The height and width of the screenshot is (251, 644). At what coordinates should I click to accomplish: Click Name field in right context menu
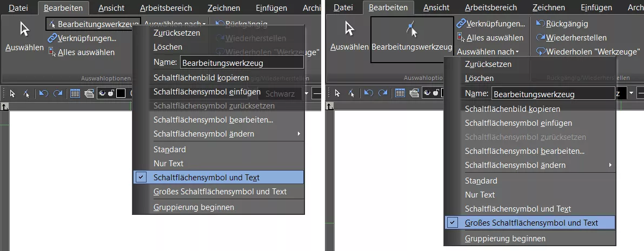pyautogui.click(x=553, y=93)
